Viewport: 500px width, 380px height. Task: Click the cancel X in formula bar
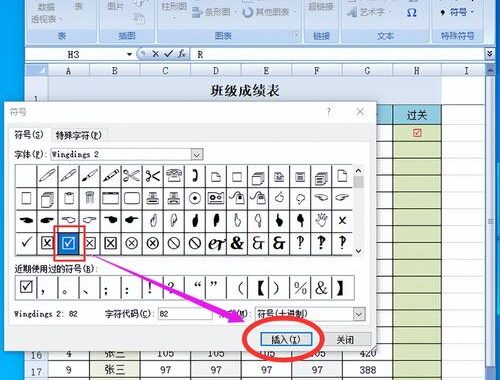(155, 54)
